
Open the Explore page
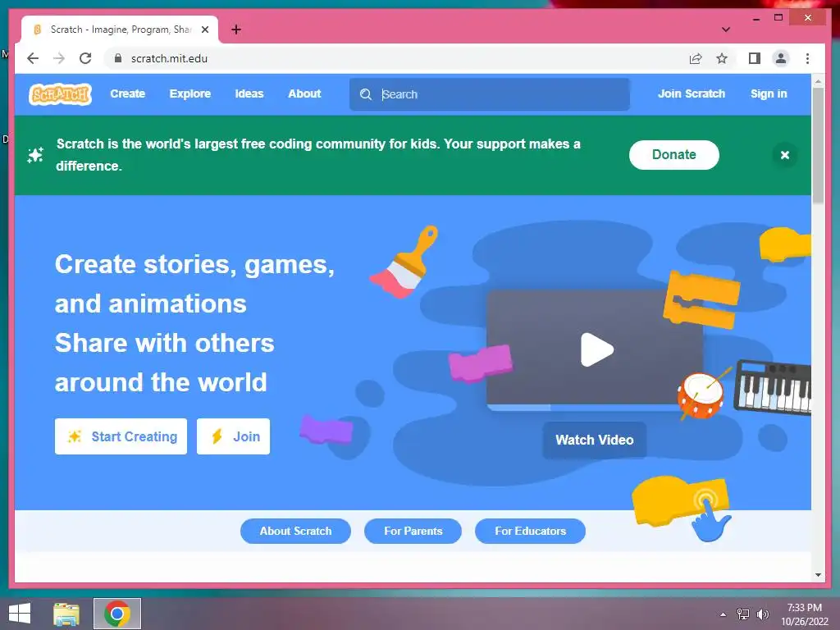click(x=190, y=94)
